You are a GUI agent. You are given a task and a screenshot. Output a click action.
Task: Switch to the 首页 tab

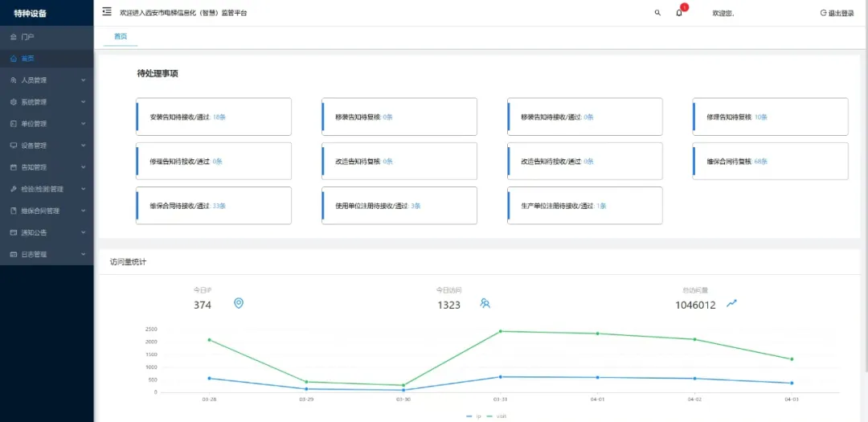(121, 37)
